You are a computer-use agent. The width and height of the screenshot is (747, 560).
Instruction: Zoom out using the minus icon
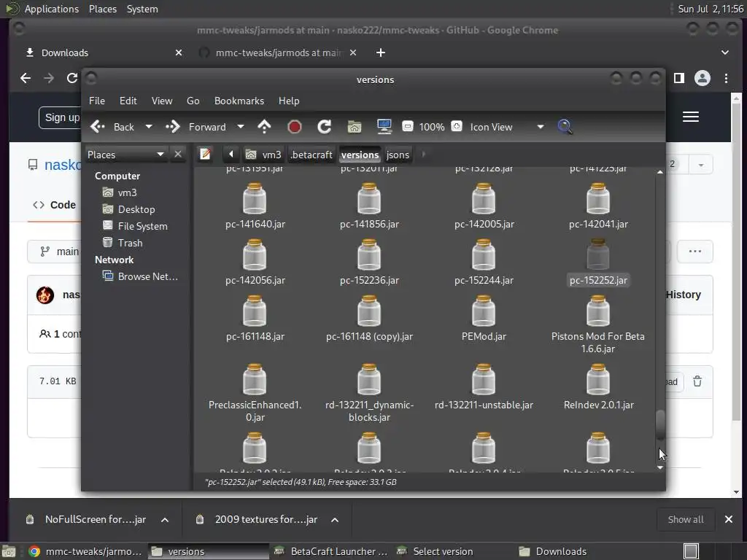408,127
